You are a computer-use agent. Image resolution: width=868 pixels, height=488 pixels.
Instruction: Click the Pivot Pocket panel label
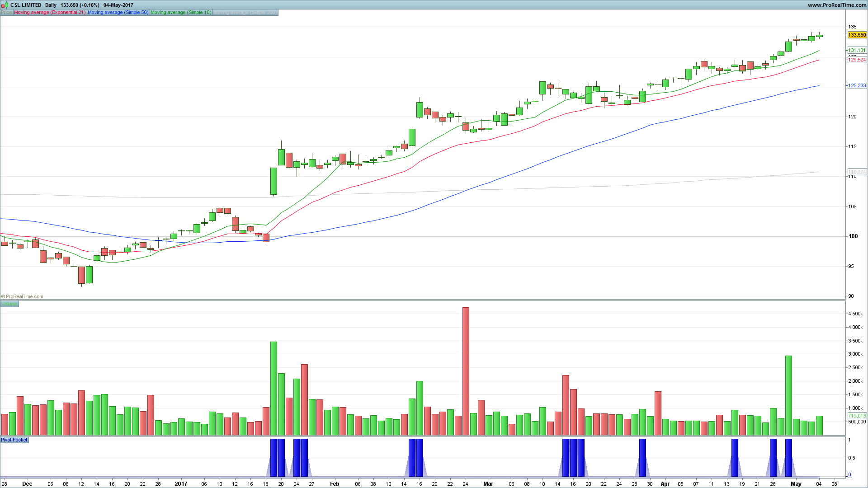pos(14,440)
